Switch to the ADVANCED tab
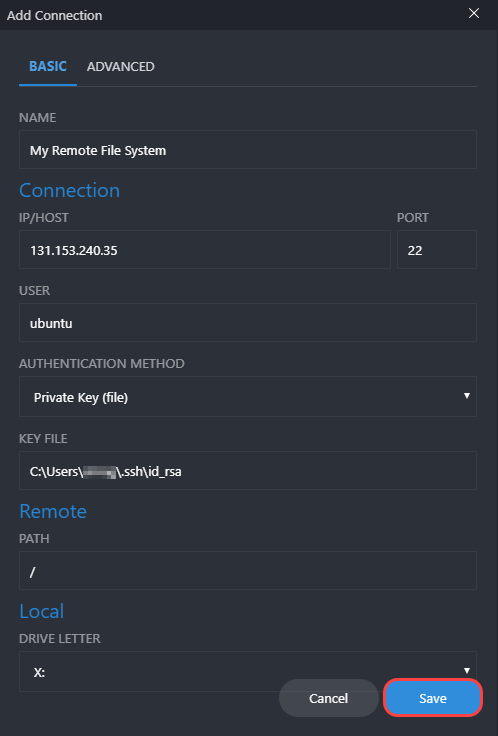The image size is (498, 736). [121, 67]
